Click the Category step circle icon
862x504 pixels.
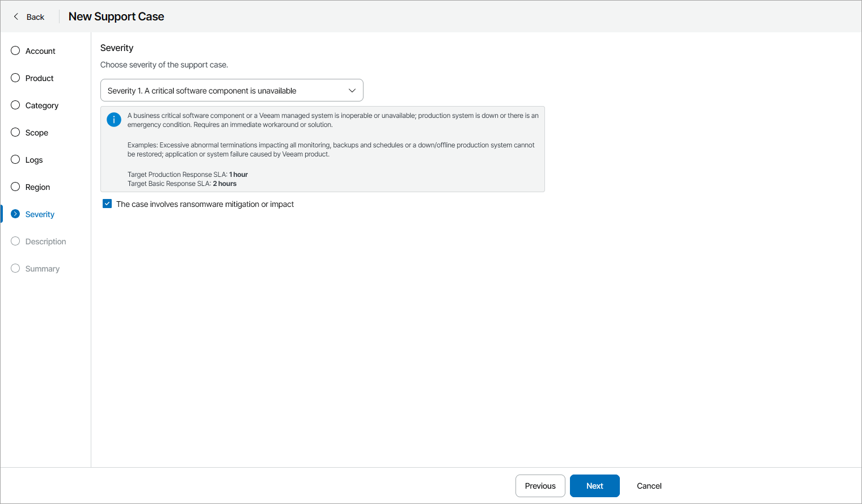[15, 105]
